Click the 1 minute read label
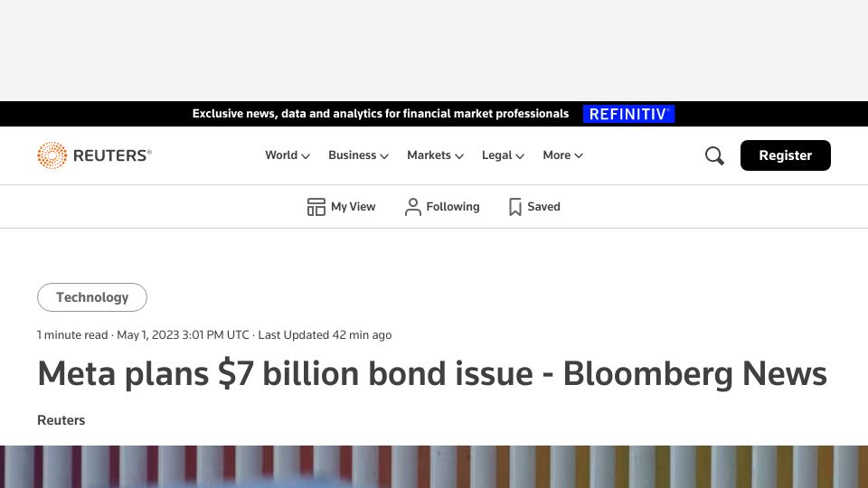 (x=72, y=334)
